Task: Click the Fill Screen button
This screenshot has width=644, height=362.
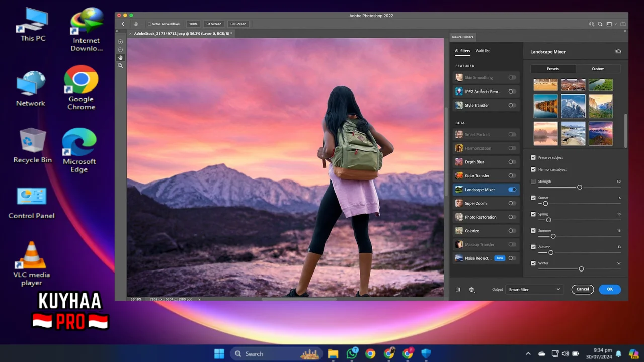Action: [x=238, y=24]
